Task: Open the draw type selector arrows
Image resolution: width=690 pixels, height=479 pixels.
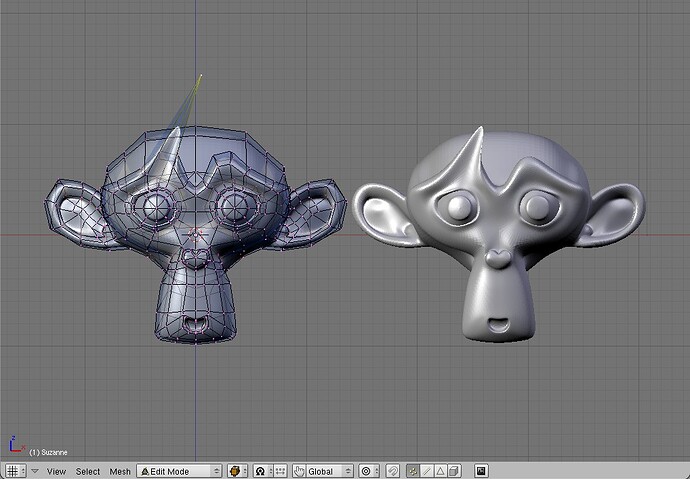Action: tap(245, 471)
